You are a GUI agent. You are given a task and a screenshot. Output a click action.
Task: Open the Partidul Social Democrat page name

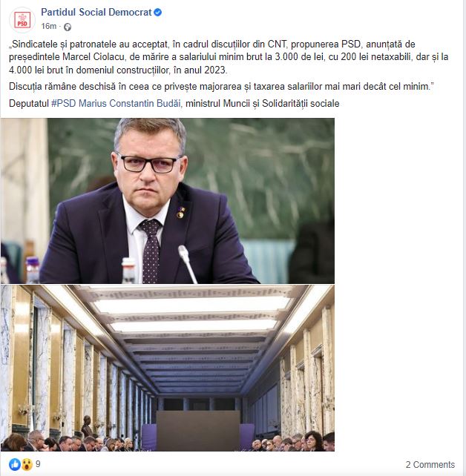click(96, 12)
